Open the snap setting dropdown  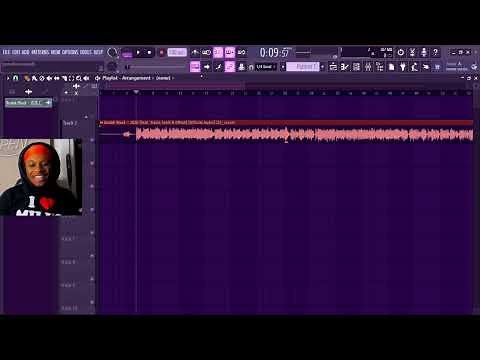(x=266, y=67)
